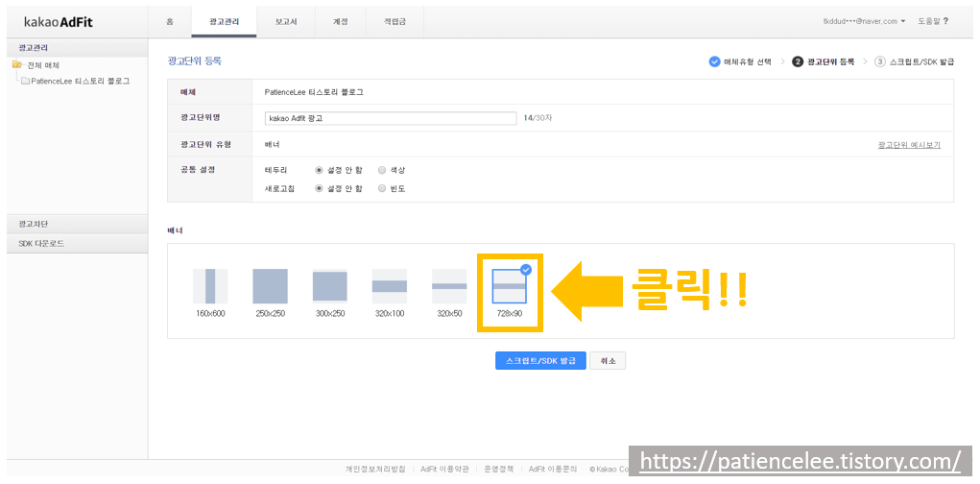Choose the 728x90 banner size
The height and width of the screenshot is (484, 980).
510,293
